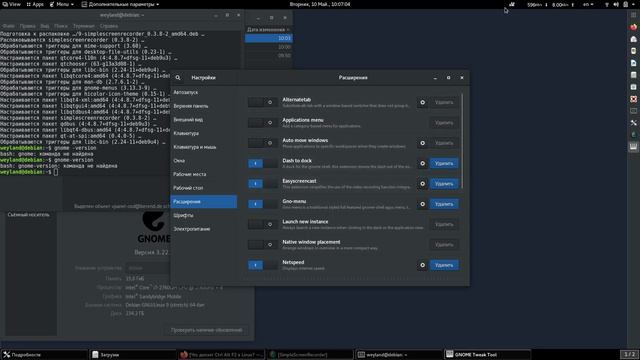Click the volume icon in the top bar
Viewport: 640px width, 360px height.
(x=616, y=4)
